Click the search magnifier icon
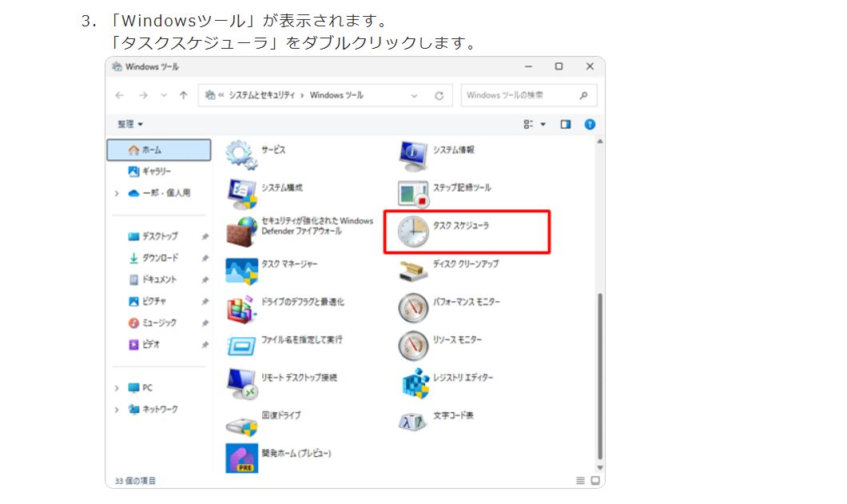This screenshot has height=504, width=847. point(583,96)
